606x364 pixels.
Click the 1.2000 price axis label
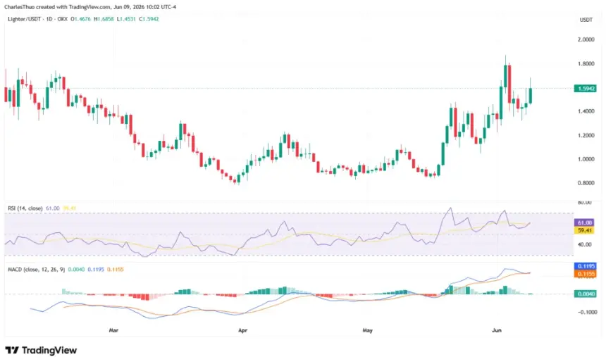[x=586, y=135]
